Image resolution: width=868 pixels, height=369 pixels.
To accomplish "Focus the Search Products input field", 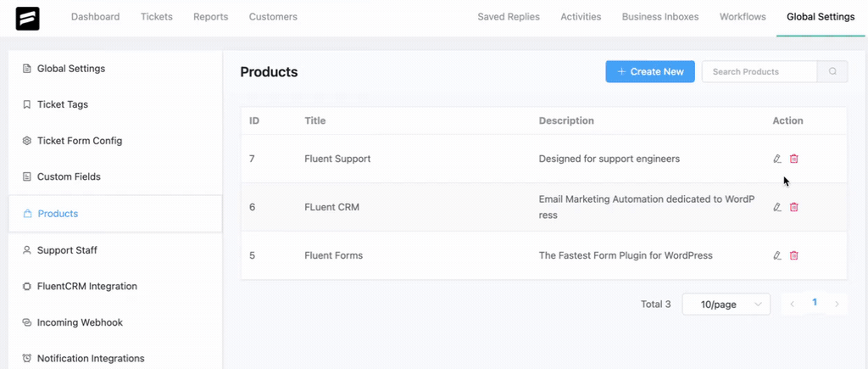I will click(x=759, y=71).
